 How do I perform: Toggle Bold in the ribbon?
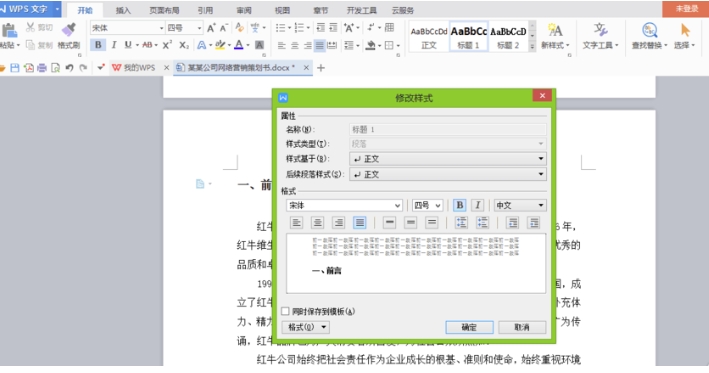tap(98, 45)
